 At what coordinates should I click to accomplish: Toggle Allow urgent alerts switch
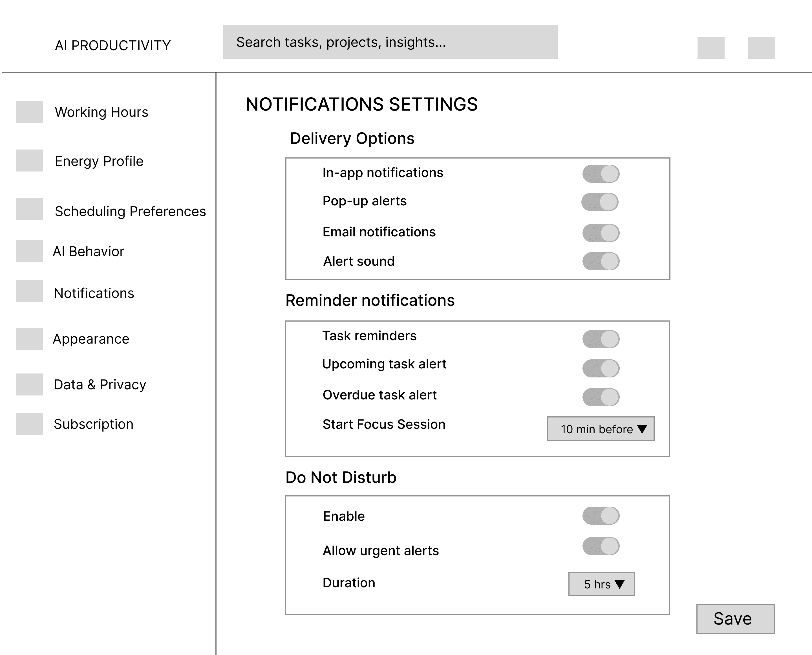(601, 546)
